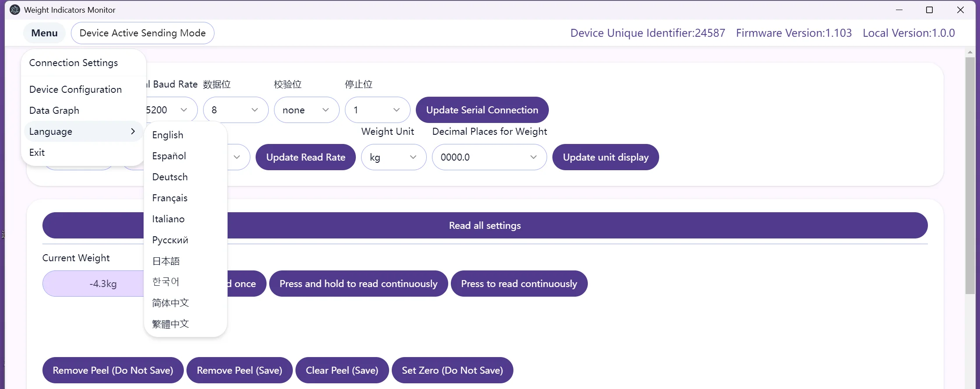980x389 pixels.
Task: Click Update Serial Connection button
Action: (482, 110)
